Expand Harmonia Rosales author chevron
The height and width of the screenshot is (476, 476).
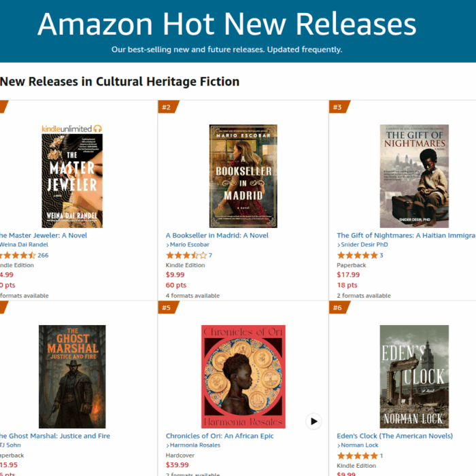(167, 445)
